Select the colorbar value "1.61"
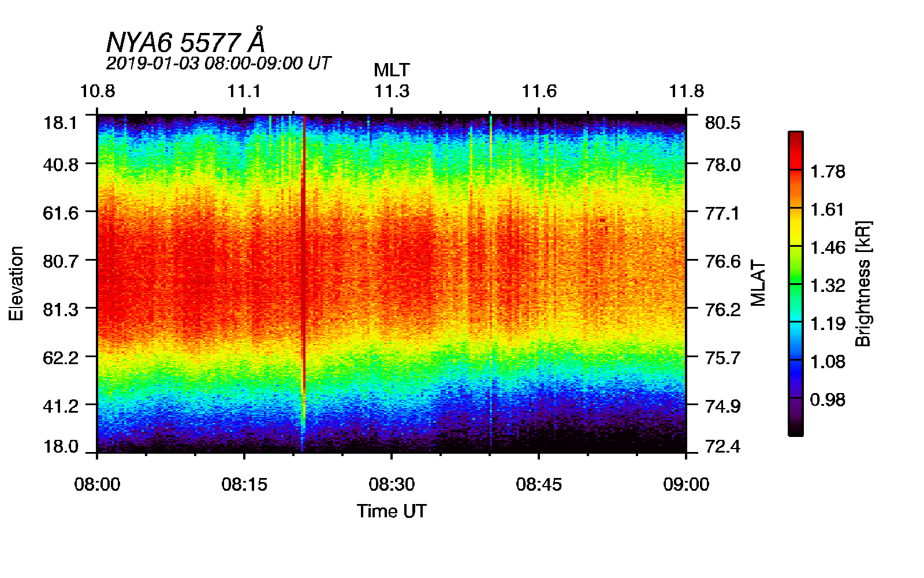The width and height of the screenshot is (924, 578). [828, 209]
